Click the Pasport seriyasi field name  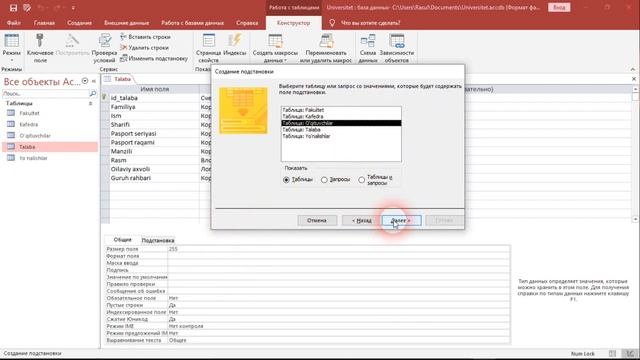(x=133, y=133)
